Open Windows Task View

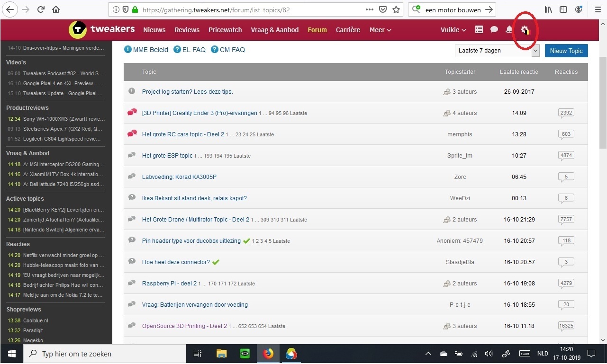(x=198, y=354)
